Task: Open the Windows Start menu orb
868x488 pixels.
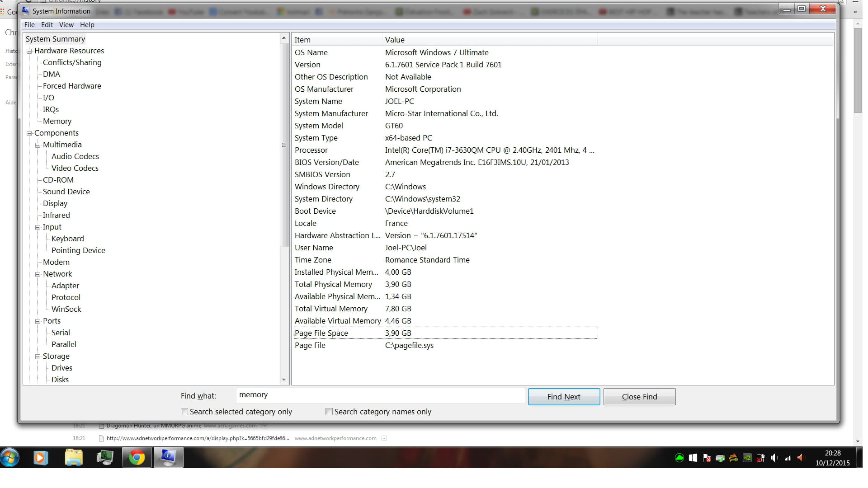Action: pyautogui.click(x=10, y=458)
